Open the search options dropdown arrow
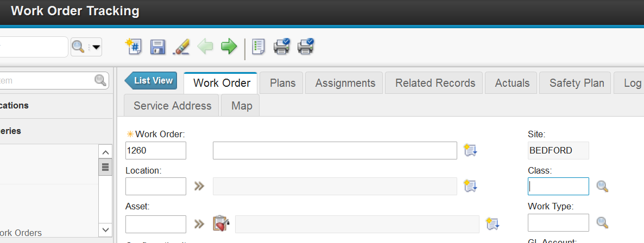Image resolution: width=644 pixels, height=243 pixels. tap(96, 47)
